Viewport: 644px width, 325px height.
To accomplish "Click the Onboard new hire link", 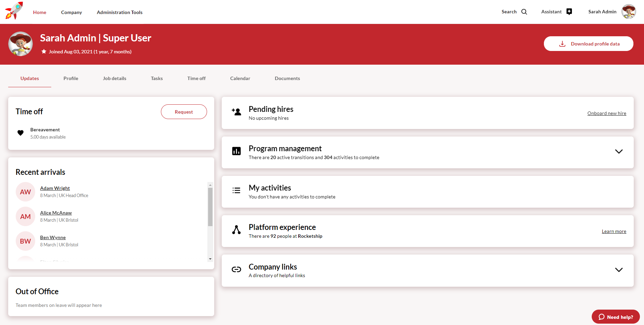I will tap(606, 113).
